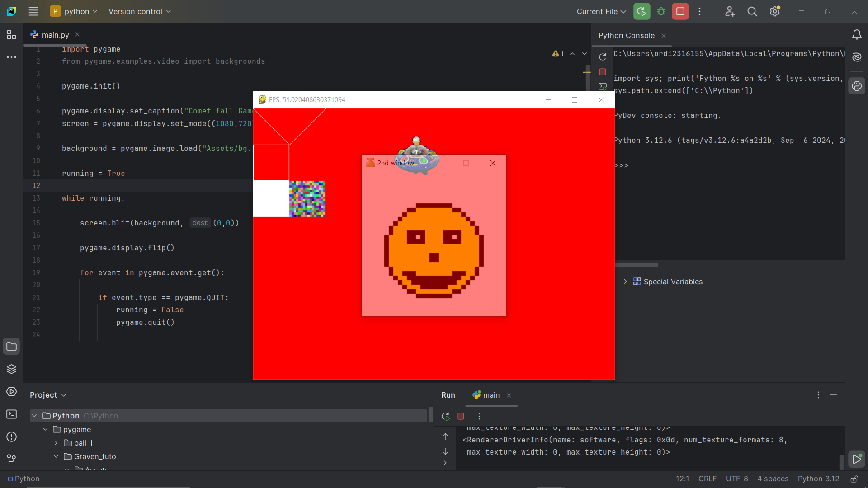Image resolution: width=868 pixels, height=488 pixels.
Task: Open the main hamburger menu
Action: [x=33, y=11]
